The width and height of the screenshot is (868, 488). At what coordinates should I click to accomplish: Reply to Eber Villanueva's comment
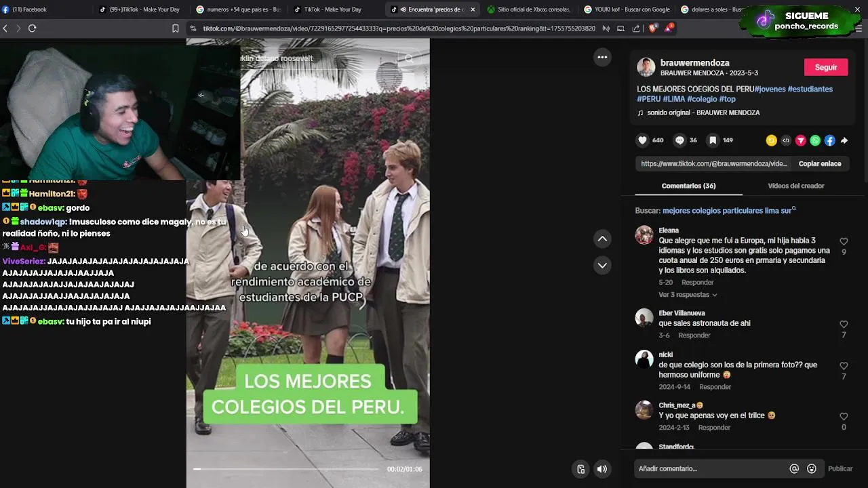click(694, 335)
